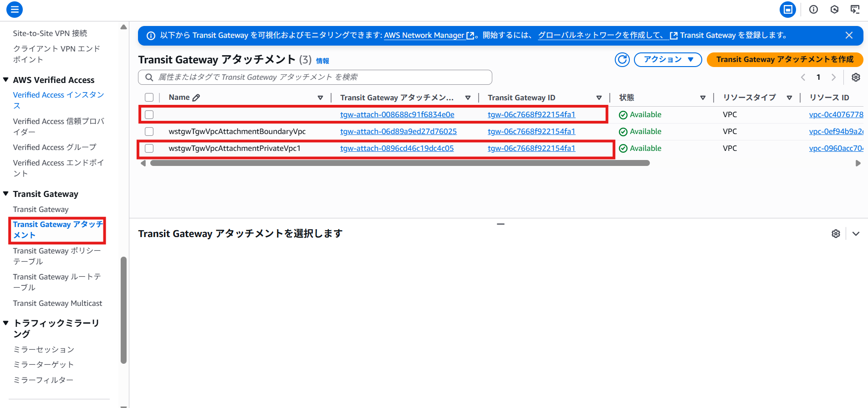
Task: Open Transit Gateway ID link in BoundaryVpc row
Action: click(x=531, y=132)
